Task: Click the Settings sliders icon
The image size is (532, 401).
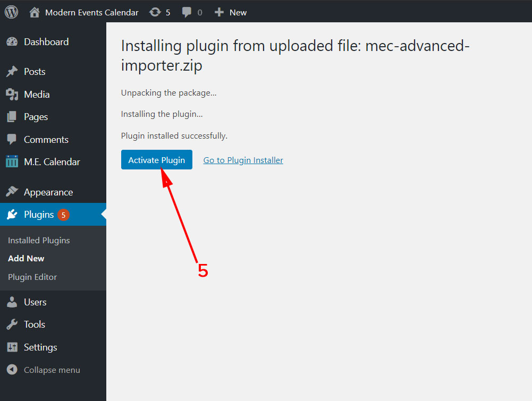Action: pyautogui.click(x=12, y=347)
